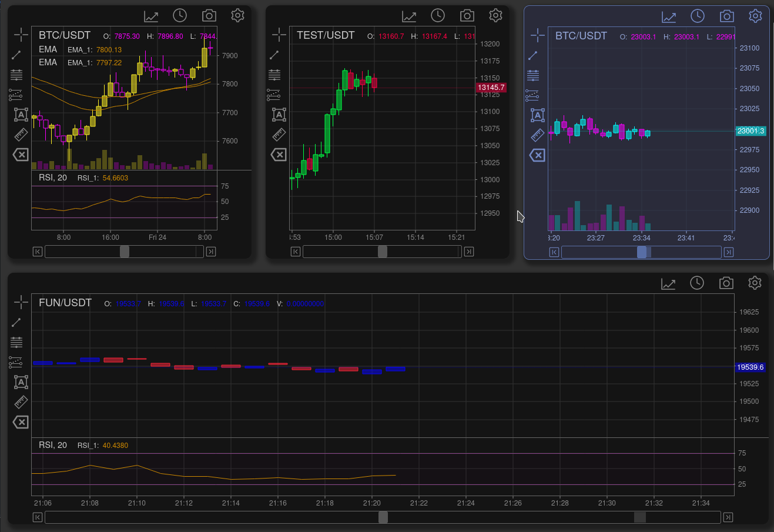The height and width of the screenshot is (532, 774).
Task: Select Fibonacci tool in FUN/USDT chart
Action: [x=15, y=362]
